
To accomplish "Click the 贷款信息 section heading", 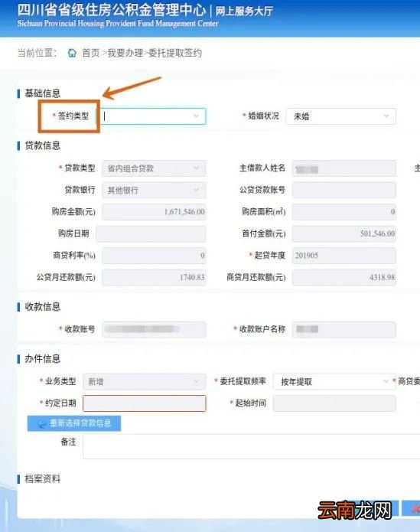I will [x=42, y=145].
